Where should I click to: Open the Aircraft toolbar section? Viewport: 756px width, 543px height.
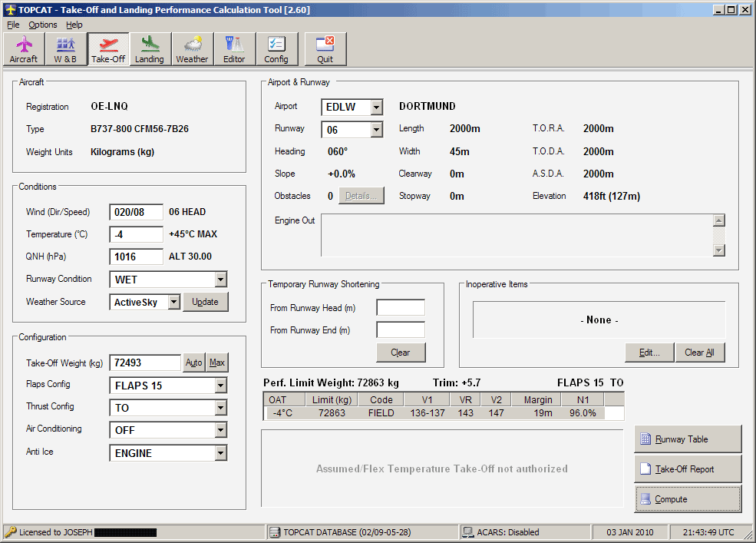[24, 49]
